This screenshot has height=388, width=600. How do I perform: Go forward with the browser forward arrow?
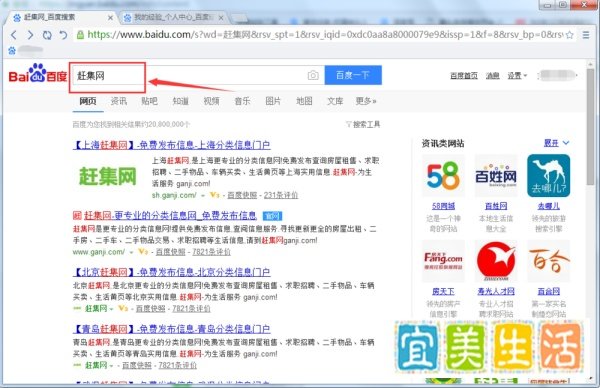(x=30, y=35)
